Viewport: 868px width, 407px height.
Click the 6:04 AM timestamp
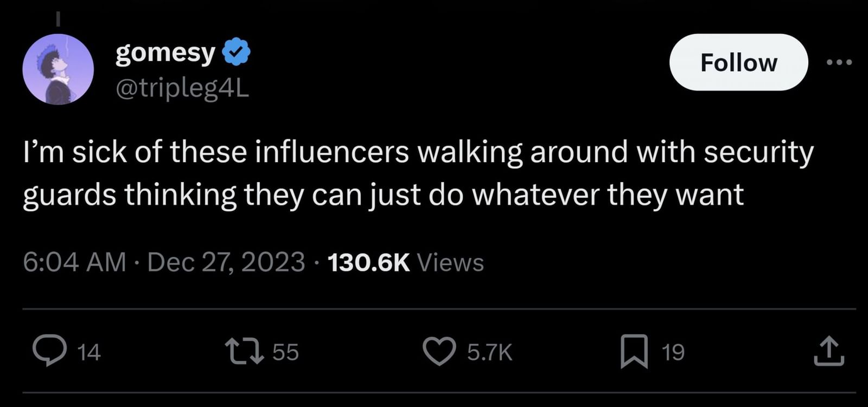[x=74, y=262]
